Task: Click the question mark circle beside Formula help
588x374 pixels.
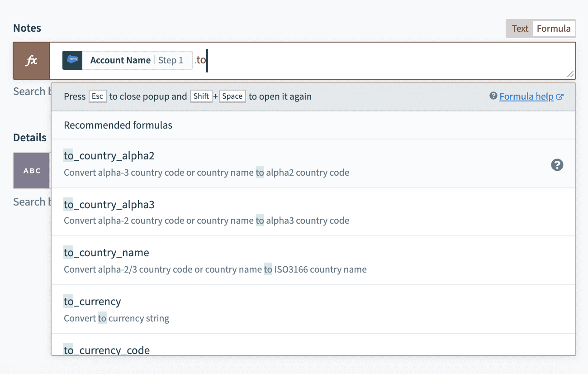Action: click(x=494, y=96)
